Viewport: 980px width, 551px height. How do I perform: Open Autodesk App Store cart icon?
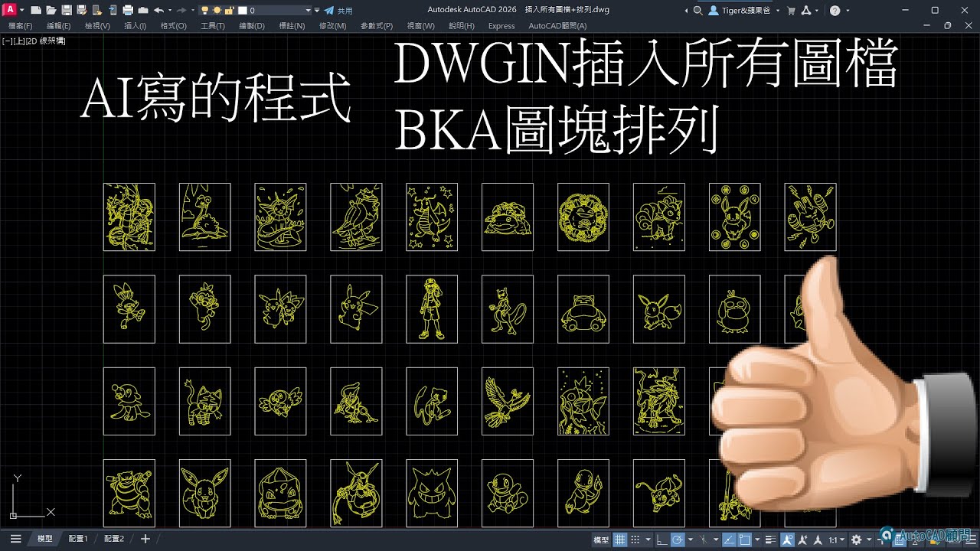coord(791,11)
